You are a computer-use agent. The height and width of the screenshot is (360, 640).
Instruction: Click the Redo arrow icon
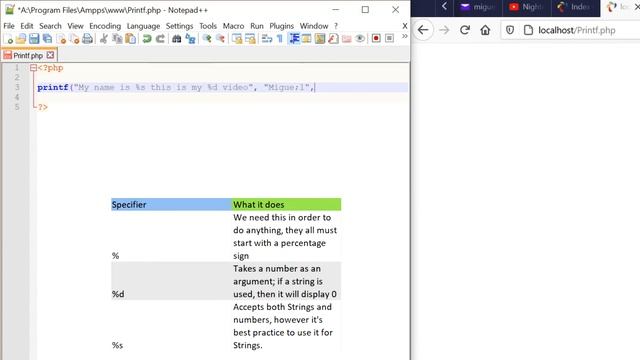[x=160, y=39]
